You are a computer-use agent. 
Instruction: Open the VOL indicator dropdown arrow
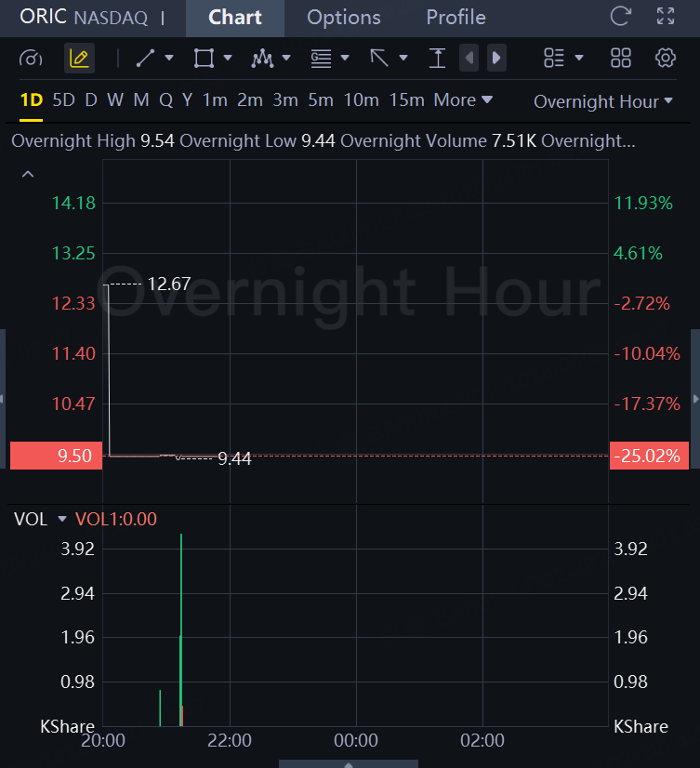pos(62,520)
